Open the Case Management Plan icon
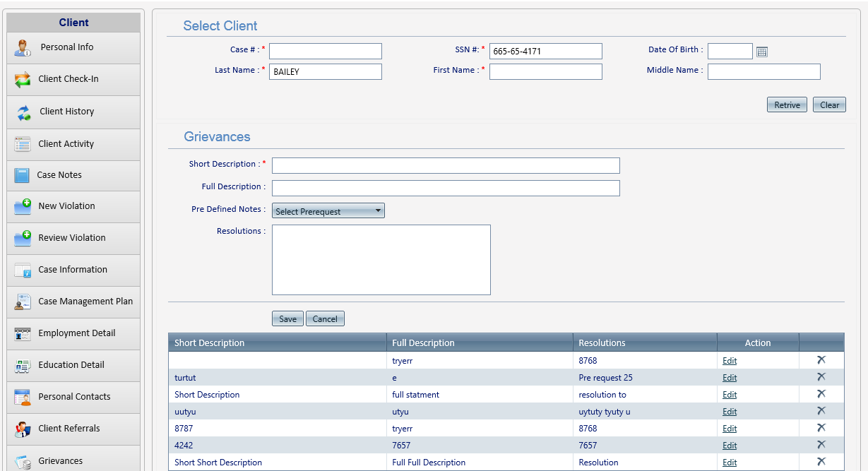Image resolution: width=868 pixels, height=471 pixels. pyautogui.click(x=23, y=302)
